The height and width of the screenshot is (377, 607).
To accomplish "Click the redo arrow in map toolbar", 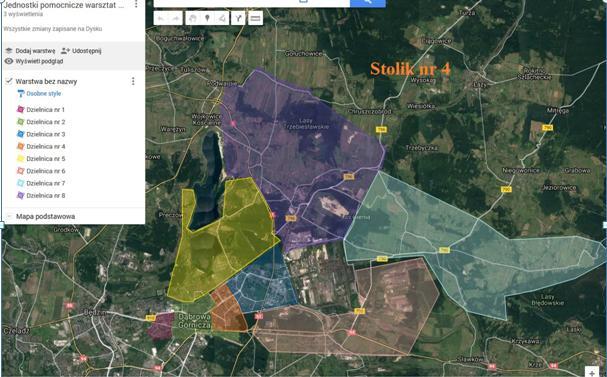I will (175, 18).
